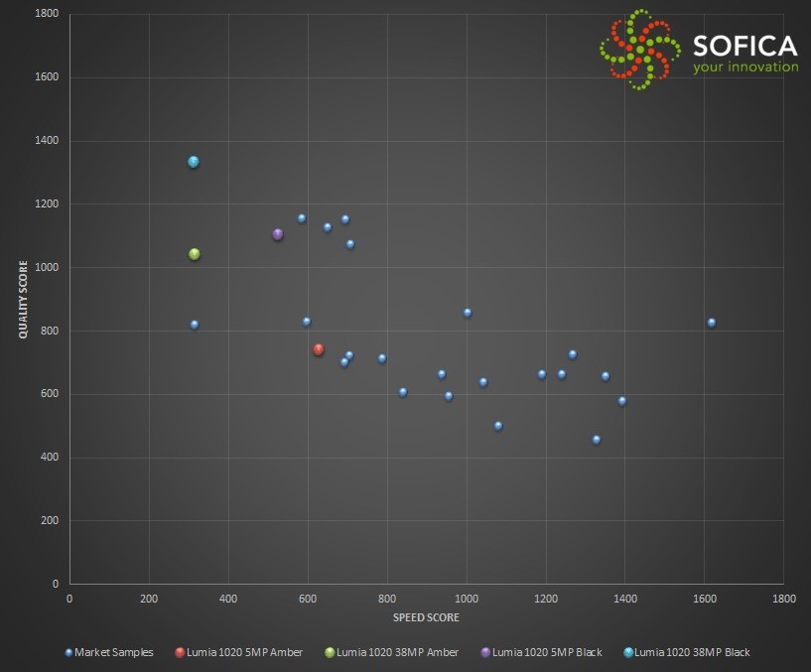Click the purple Lumia 1020 5MP Black data point
Screen dimensions: 811x672
pyautogui.click(x=278, y=234)
